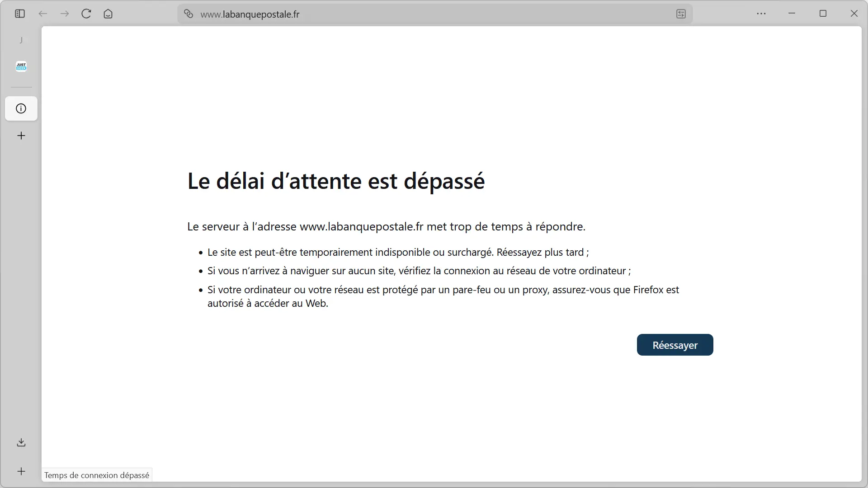The width and height of the screenshot is (868, 488).
Task: Go forward to next page
Action: click(x=65, y=14)
